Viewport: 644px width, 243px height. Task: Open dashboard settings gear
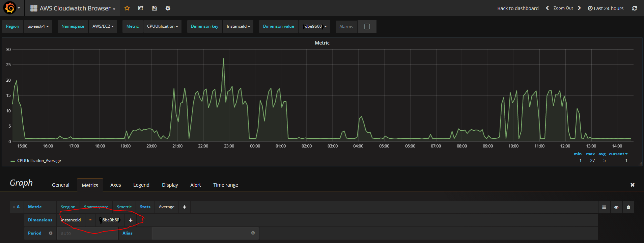point(168,8)
